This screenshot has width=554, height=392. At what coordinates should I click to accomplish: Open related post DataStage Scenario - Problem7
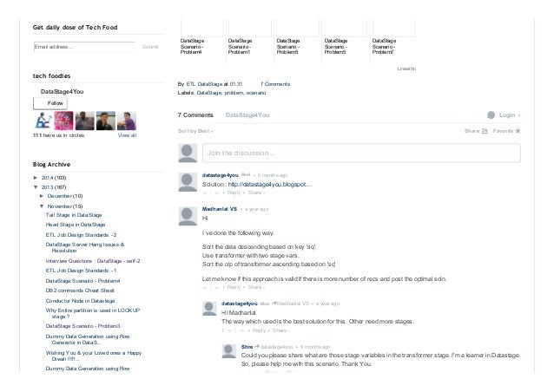pos(384,46)
